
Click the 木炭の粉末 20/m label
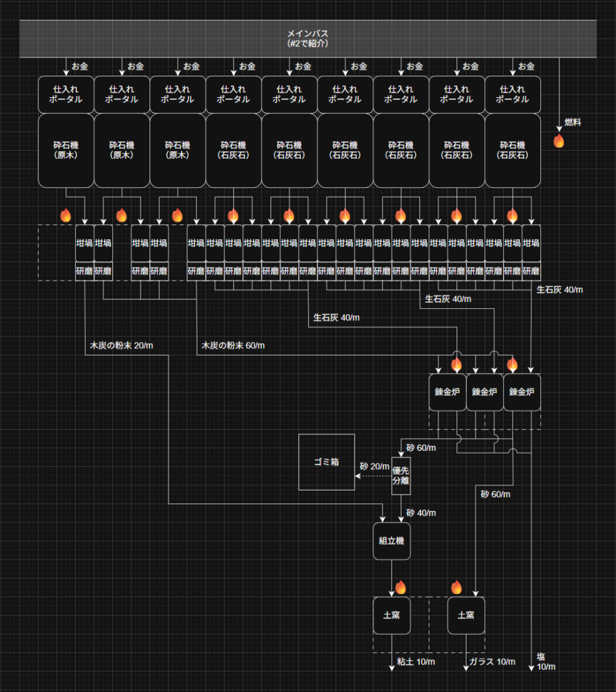[x=121, y=345]
